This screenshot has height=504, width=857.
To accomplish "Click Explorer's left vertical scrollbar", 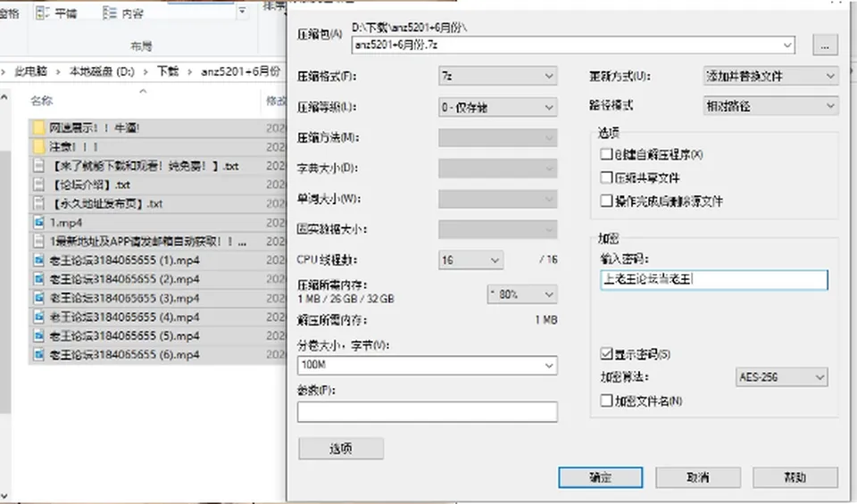I will (4, 281).
